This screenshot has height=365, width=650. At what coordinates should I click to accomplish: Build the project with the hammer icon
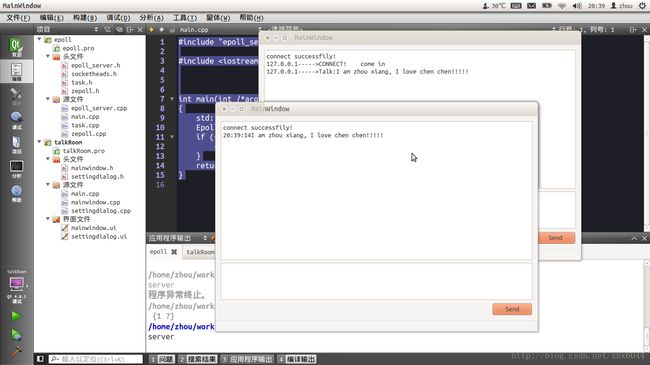(16, 351)
